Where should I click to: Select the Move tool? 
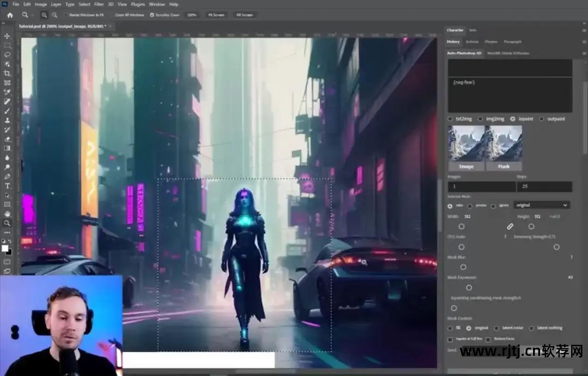(7, 36)
